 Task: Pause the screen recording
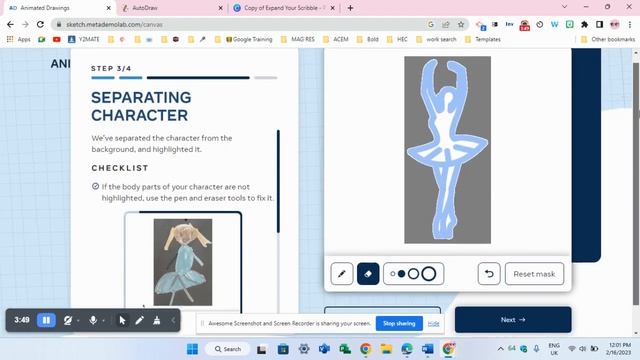[46, 320]
